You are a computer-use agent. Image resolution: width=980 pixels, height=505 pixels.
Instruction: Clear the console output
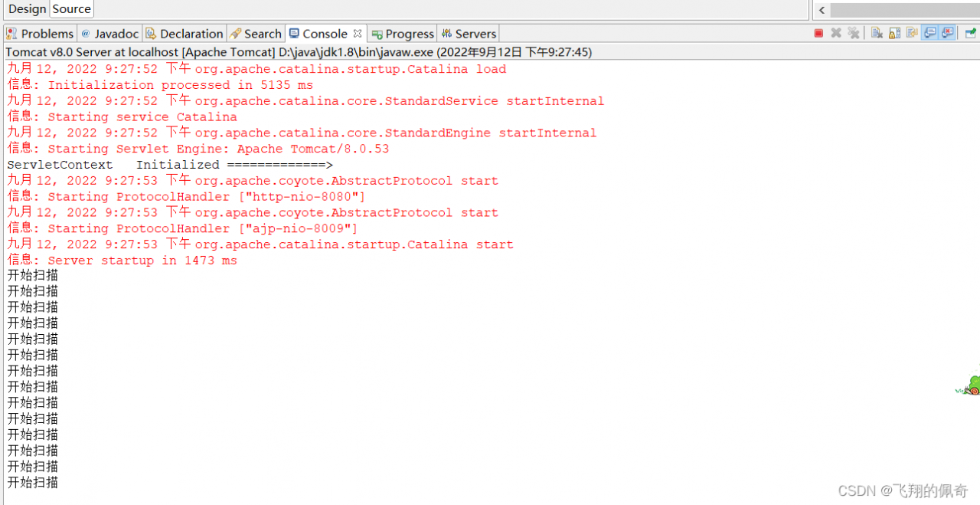click(877, 33)
